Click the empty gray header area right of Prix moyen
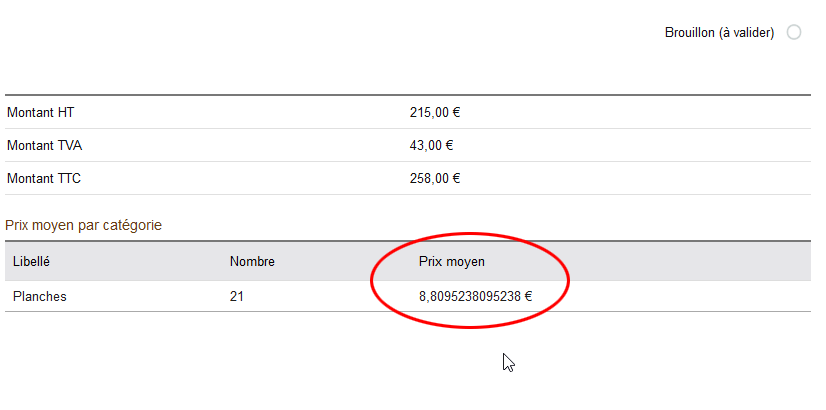 pos(690,262)
